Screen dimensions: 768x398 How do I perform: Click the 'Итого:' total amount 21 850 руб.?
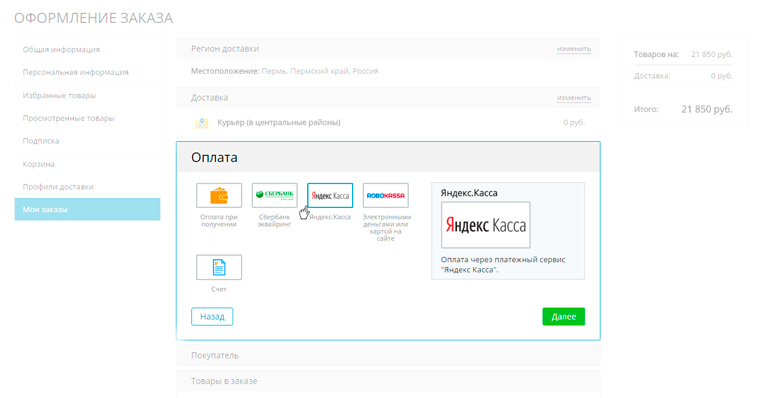pyautogui.click(x=707, y=109)
